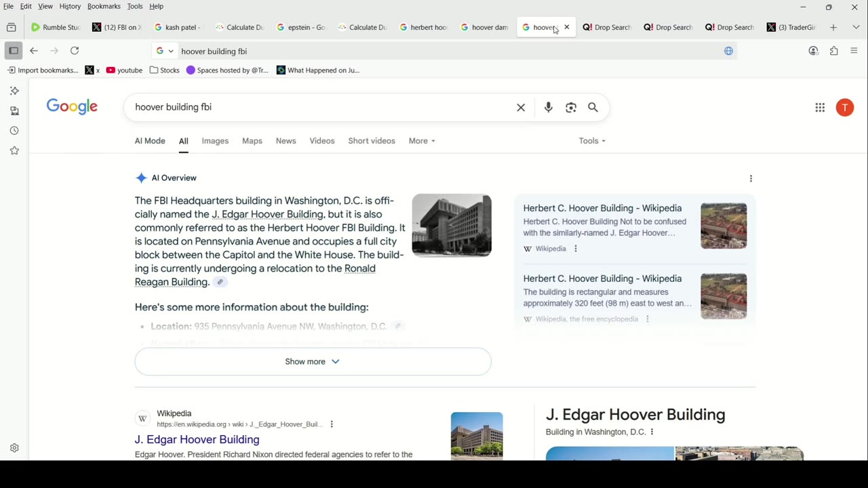
Task: Open the FBI building photo in AI Overview
Action: click(452, 225)
